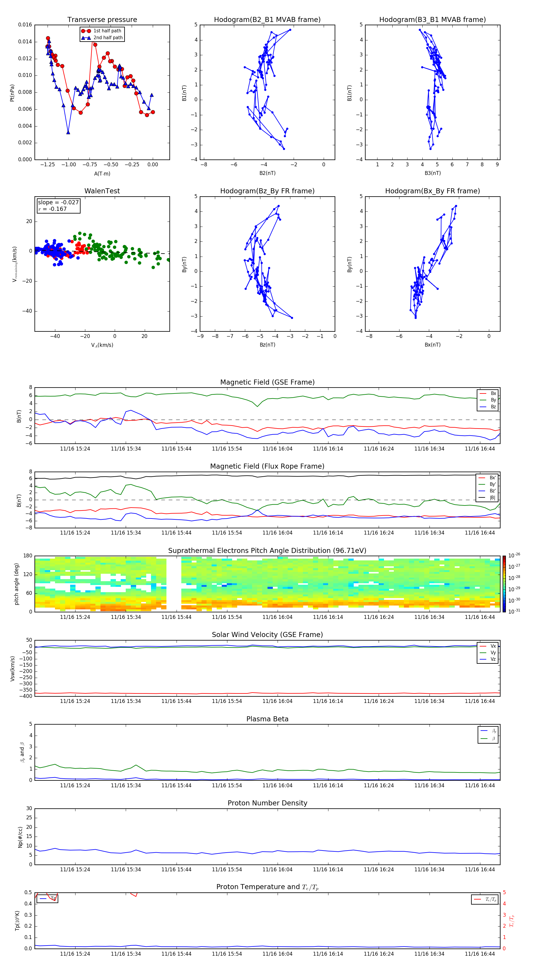
Task: Click the '10^-26' colorbar label
Action: click(x=514, y=555)
